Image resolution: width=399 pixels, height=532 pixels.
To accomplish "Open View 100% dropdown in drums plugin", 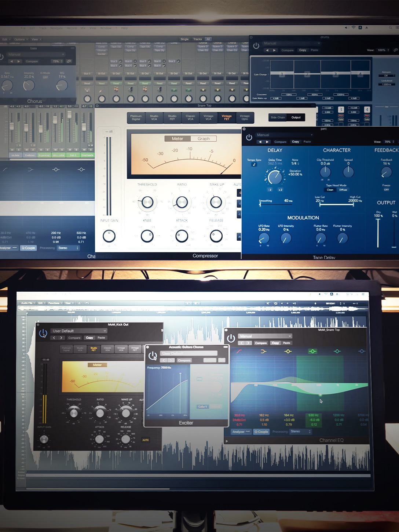I will [383, 50].
